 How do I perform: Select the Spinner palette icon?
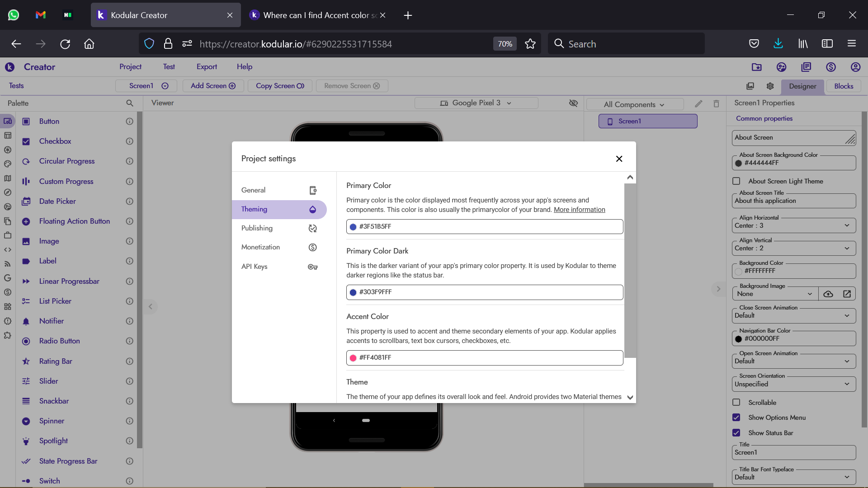pyautogui.click(x=26, y=421)
